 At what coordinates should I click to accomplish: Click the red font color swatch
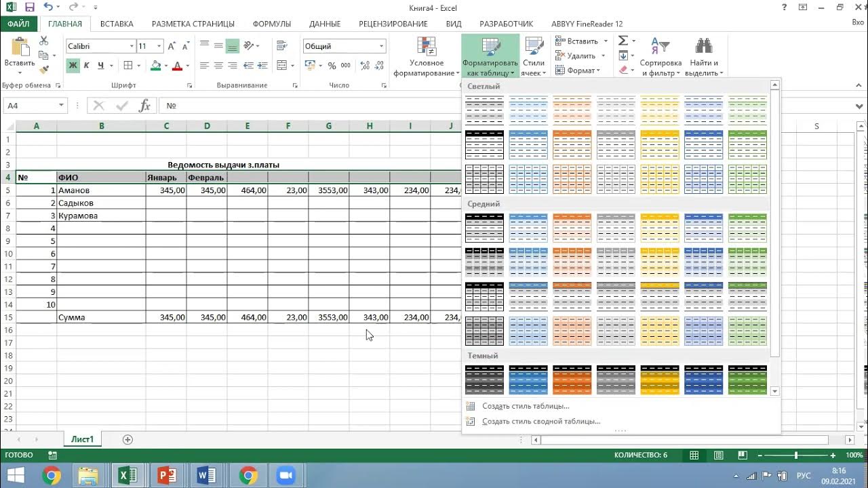[177, 66]
